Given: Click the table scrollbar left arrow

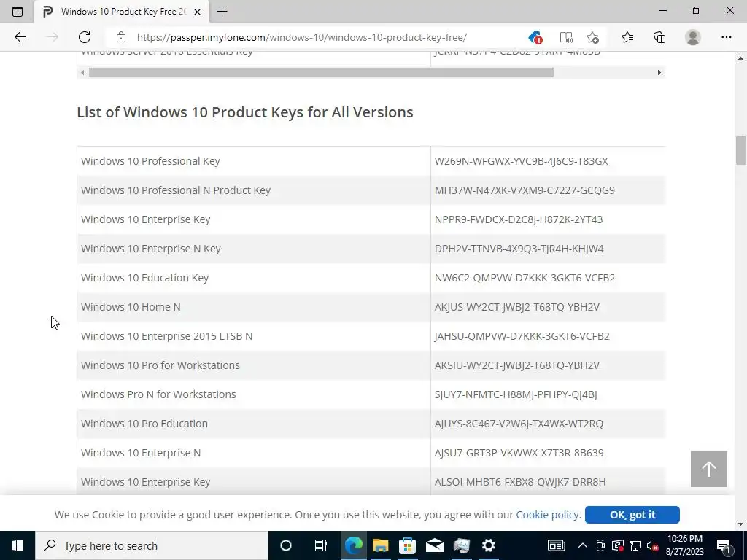Looking at the screenshot, I should tap(82, 72).
